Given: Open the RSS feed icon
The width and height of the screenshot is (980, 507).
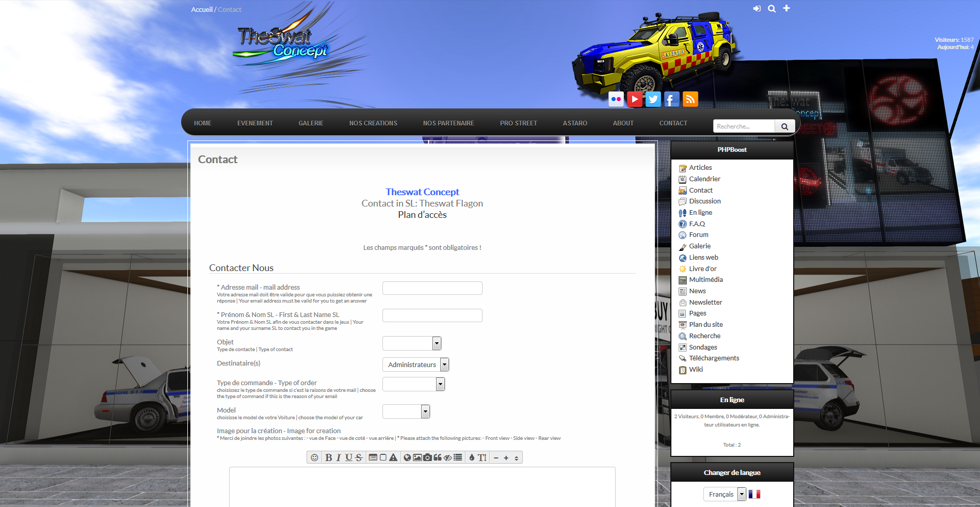Looking at the screenshot, I should (690, 99).
